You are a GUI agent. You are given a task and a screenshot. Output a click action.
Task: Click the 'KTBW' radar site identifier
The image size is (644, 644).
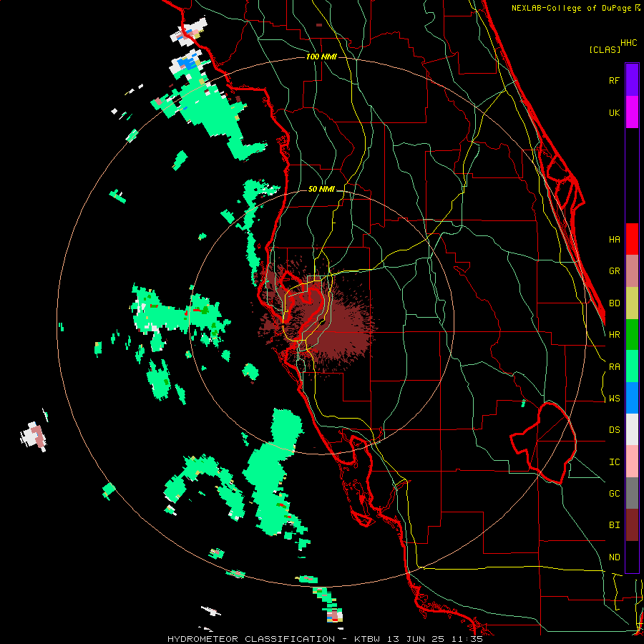click(367, 639)
